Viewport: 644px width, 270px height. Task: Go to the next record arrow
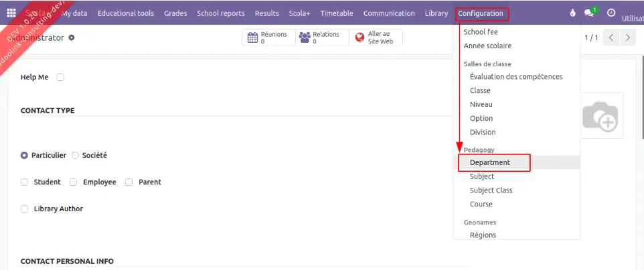[627, 38]
